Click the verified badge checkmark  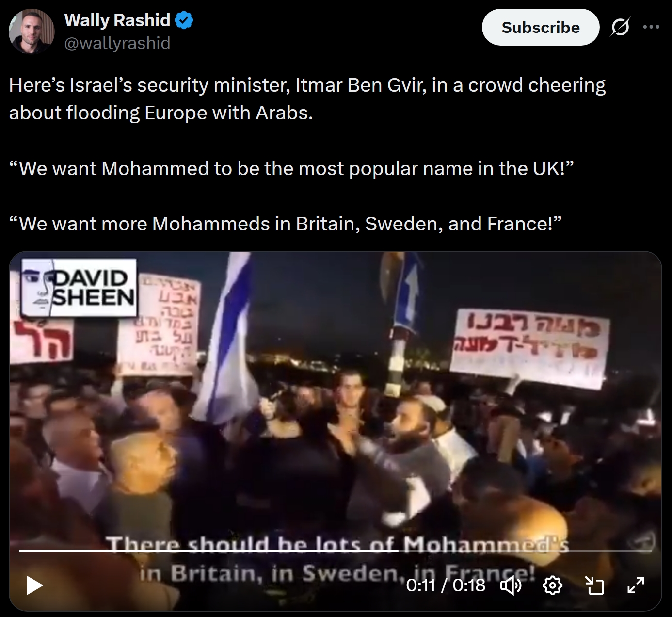184,20
